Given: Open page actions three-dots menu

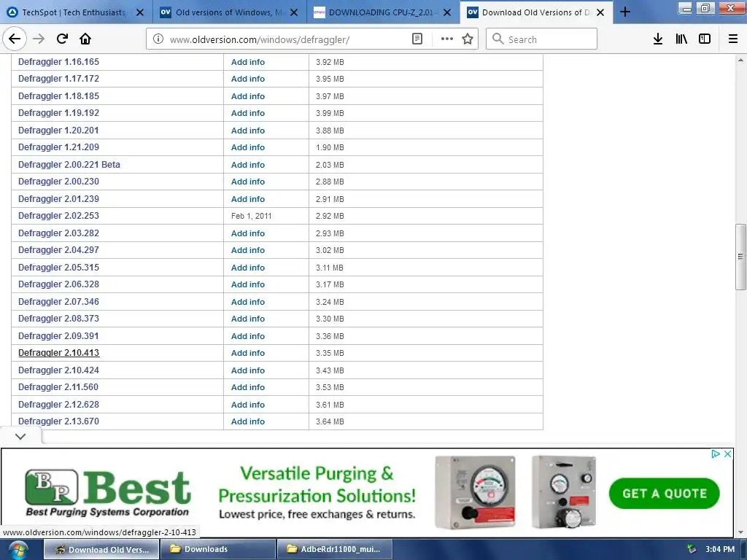Looking at the screenshot, I should pyautogui.click(x=447, y=39).
